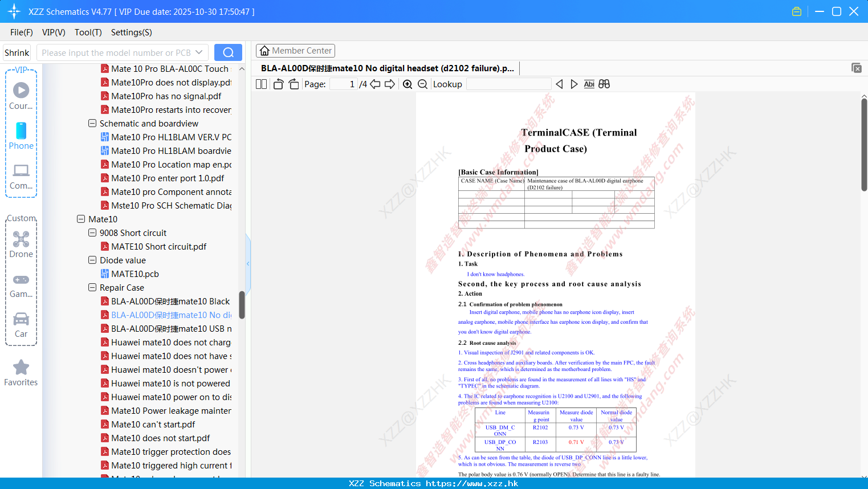Click the toolbox icon in title bar
Viewport: 868px width, 489px height.
pyautogui.click(x=797, y=11)
